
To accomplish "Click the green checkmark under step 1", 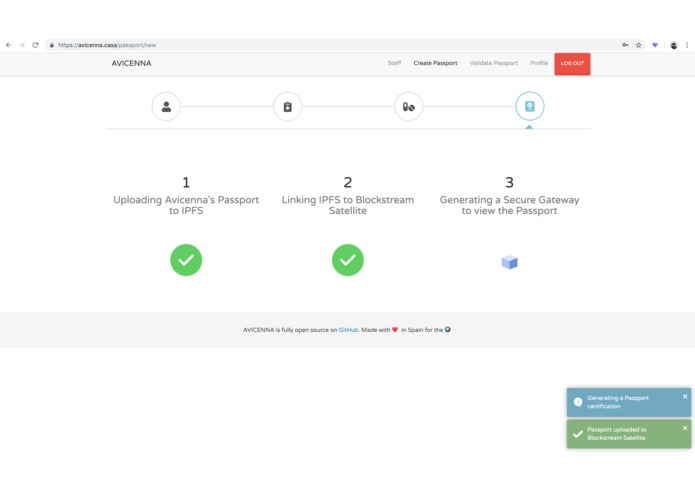I will [186, 260].
